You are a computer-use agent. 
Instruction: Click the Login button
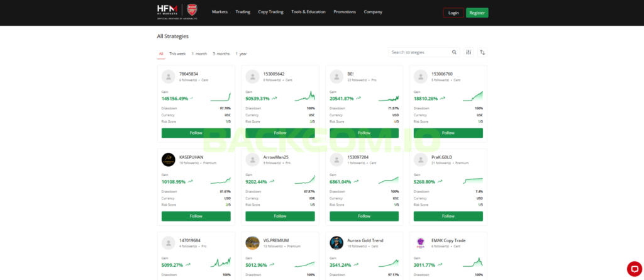(x=453, y=13)
